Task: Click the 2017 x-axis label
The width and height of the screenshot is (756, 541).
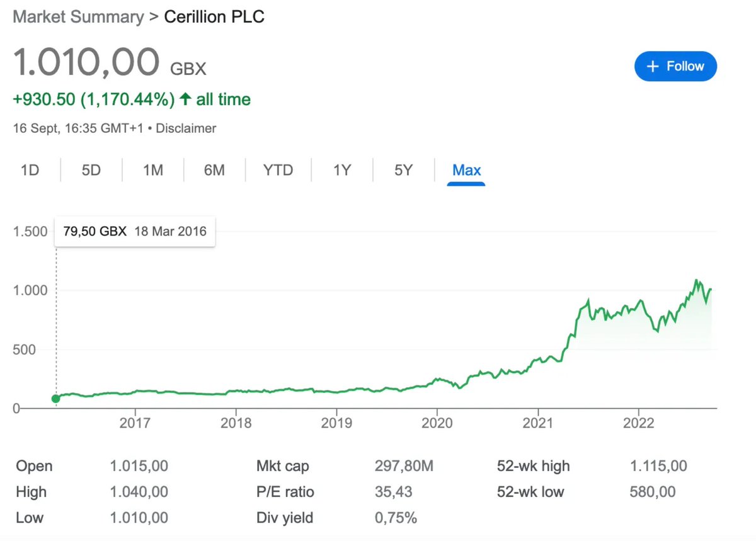Action: 134,423
